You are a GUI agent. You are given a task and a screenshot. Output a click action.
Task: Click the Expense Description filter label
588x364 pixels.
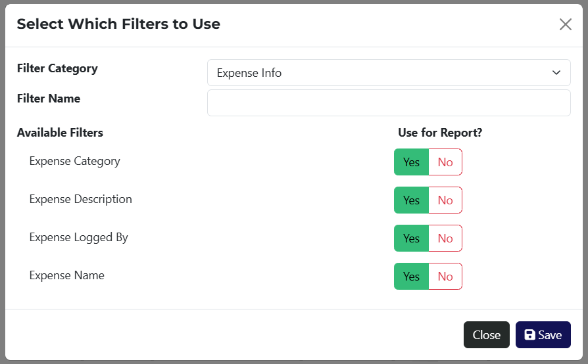coord(80,199)
